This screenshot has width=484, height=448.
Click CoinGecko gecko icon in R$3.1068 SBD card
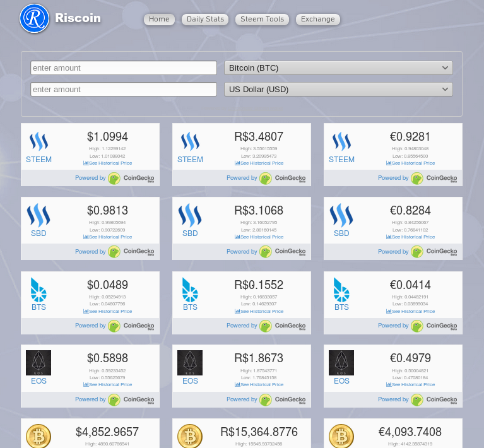click(x=266, y=252)
